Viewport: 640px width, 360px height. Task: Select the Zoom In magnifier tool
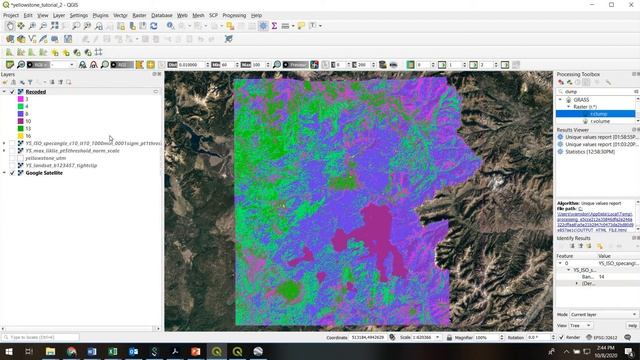point(32,26)
